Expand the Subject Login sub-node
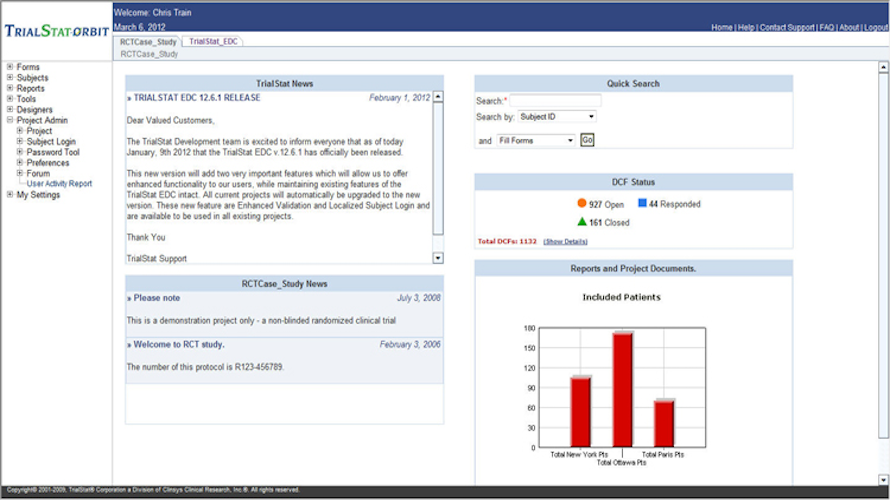The width and height of the screenshot is (890, 500). (20, 141)
